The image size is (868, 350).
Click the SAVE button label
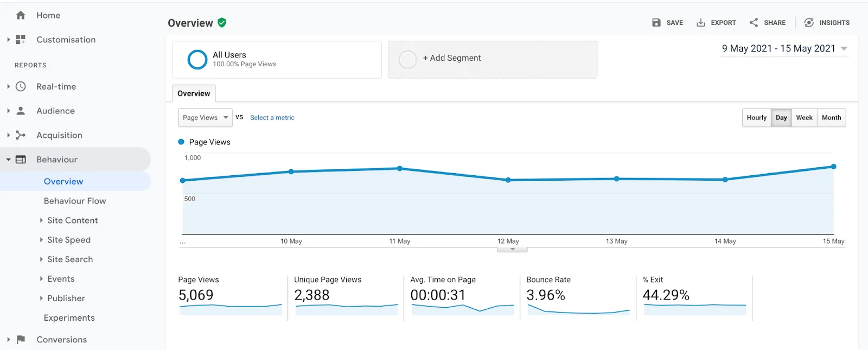(674, 23)
